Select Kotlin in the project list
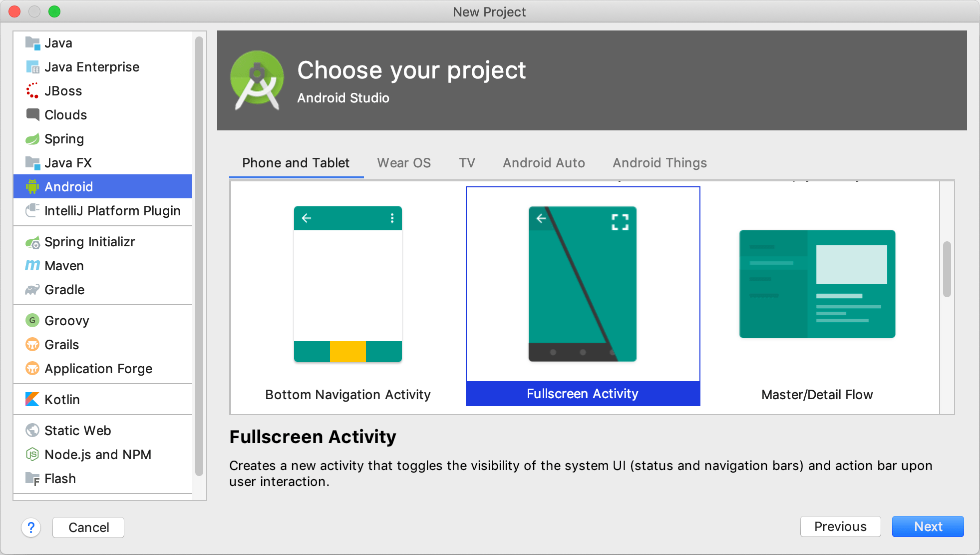This screenshot has width=980, height=555. click(103, 400)
